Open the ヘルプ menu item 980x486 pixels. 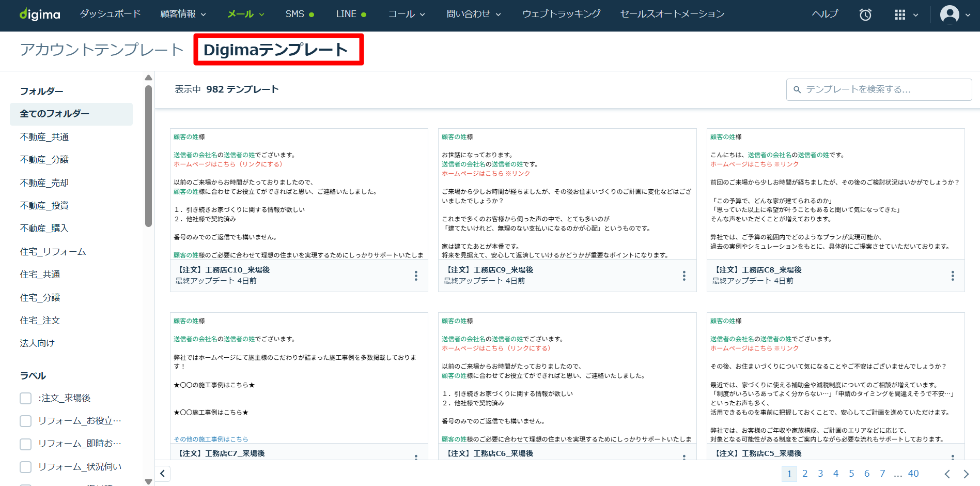[x=825, y=14]
